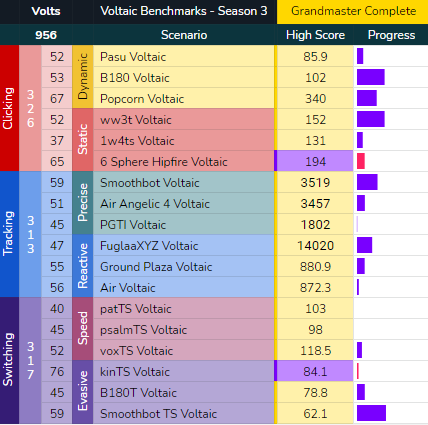Click the high score 85.9 cell
428x425 pixels.
315,57
